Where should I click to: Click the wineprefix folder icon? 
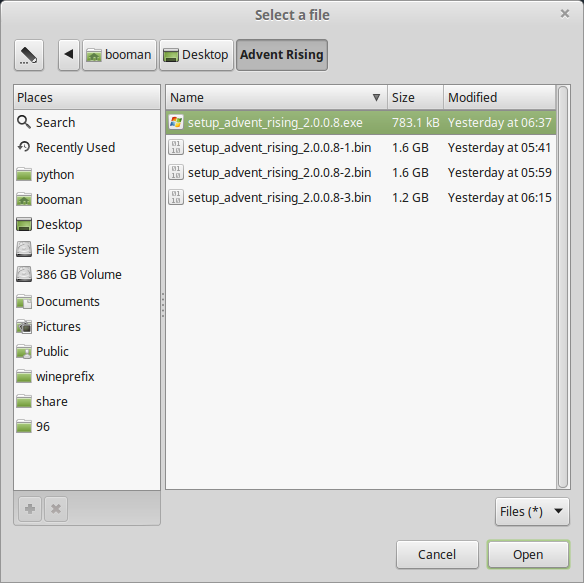(x=24, y=376)
